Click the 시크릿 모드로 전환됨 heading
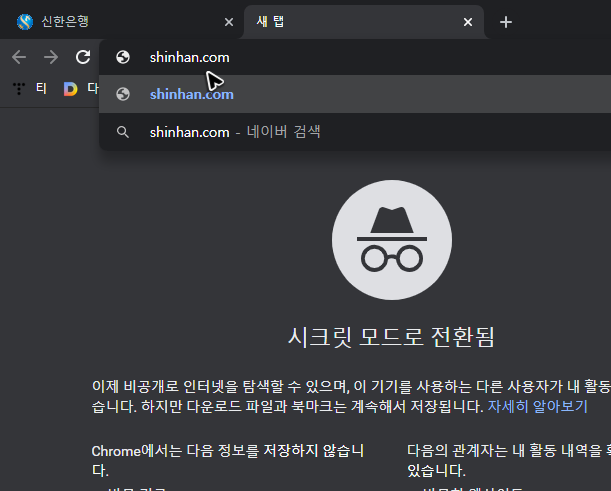The height and width of the screenshot is (491, 611). pyautogui.click(x=392, y=337)
